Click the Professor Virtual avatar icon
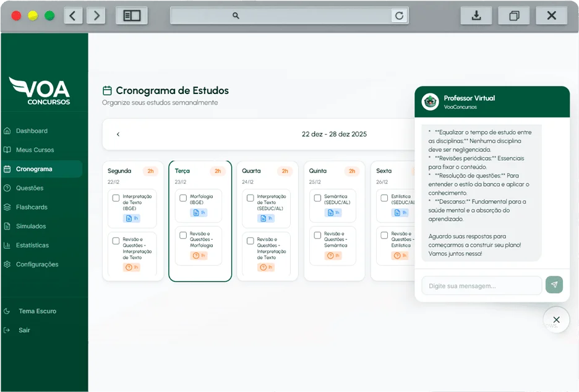 click(x=430, y=102)
